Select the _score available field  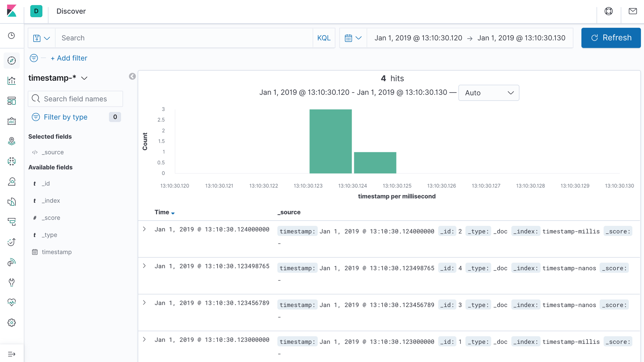click(x=51, y=218)
